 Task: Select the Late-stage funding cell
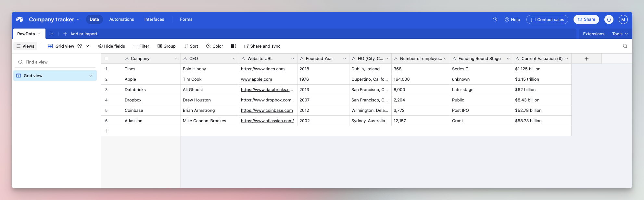click(481, 90)
